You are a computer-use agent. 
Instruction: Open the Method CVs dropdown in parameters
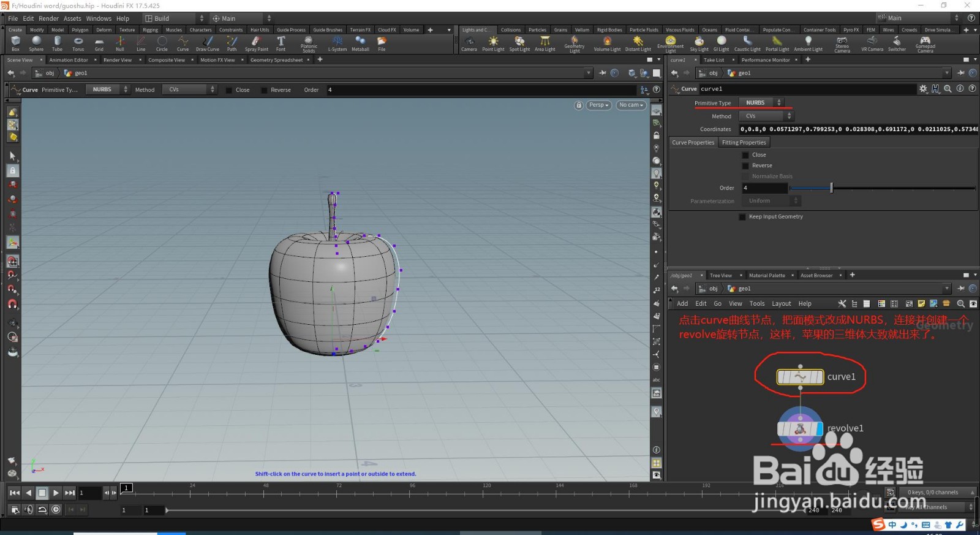[x=766, y=116]
